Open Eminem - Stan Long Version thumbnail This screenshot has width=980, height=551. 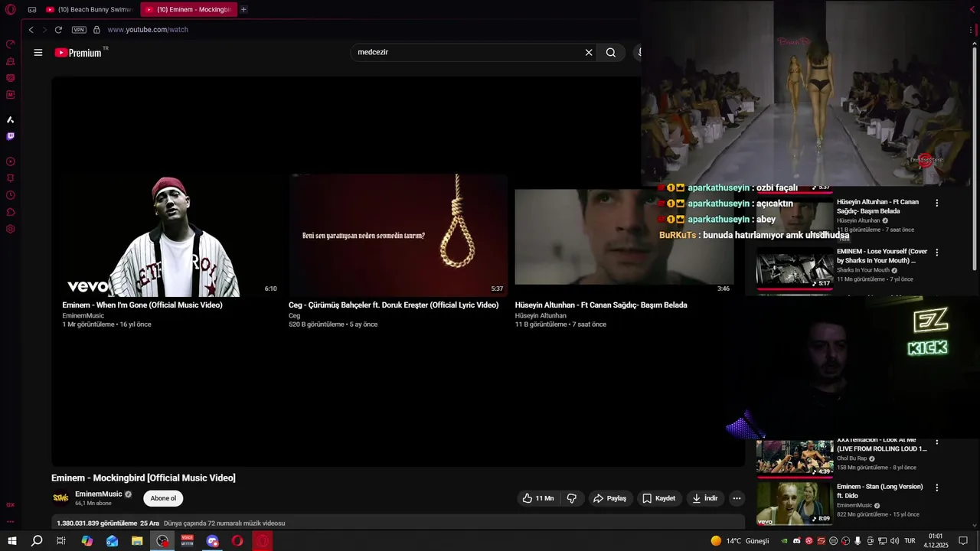click(x=795, y=503)
